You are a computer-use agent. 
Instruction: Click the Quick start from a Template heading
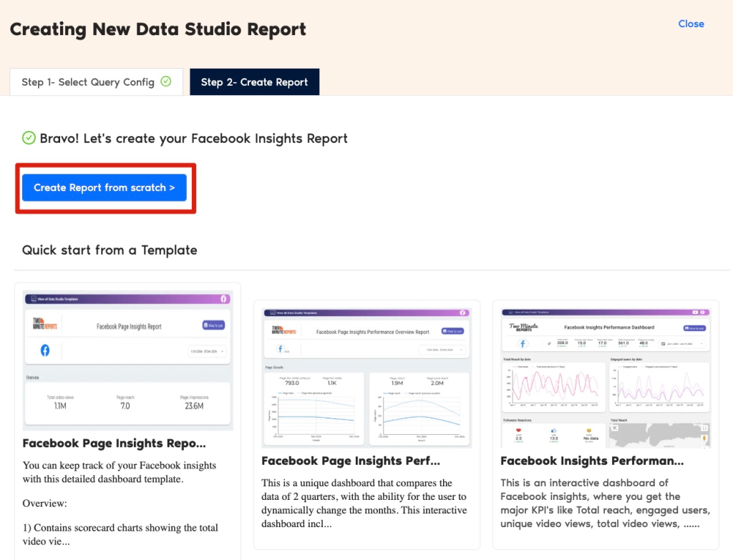point(110,250)
